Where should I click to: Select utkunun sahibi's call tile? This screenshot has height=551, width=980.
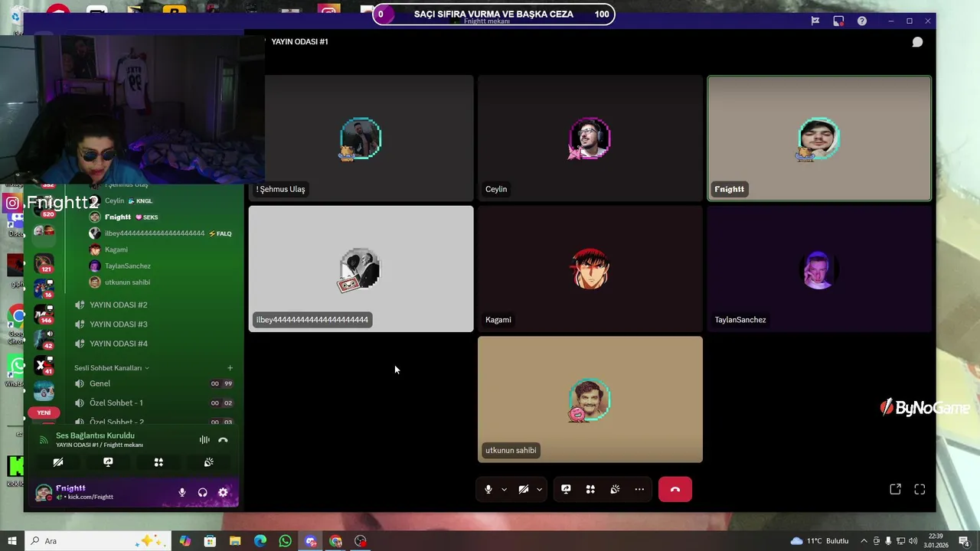coord(590,399)
